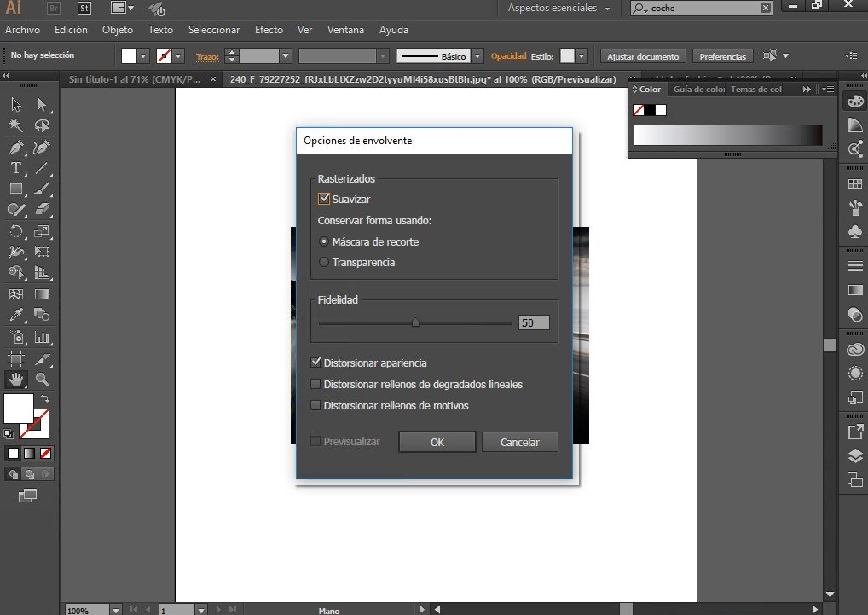Image resolution: width=868 pixels, height=615 pixels.
Task: Open Aspectos esenciales workspace dropdown
Action: click(x=558, y=8)
